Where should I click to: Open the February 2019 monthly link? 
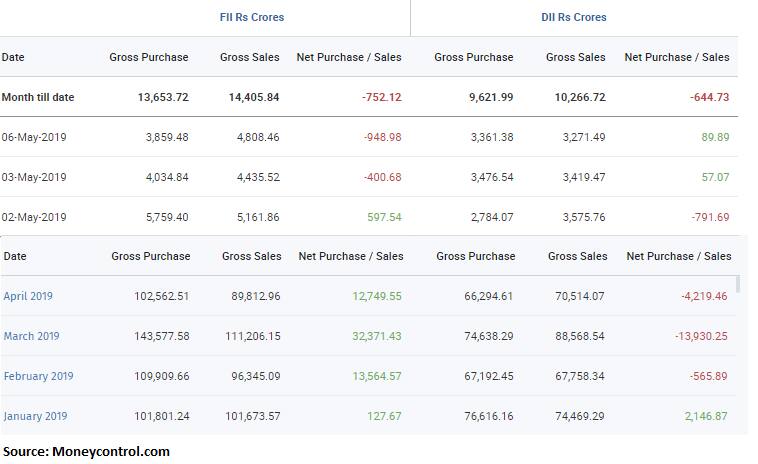38,376
